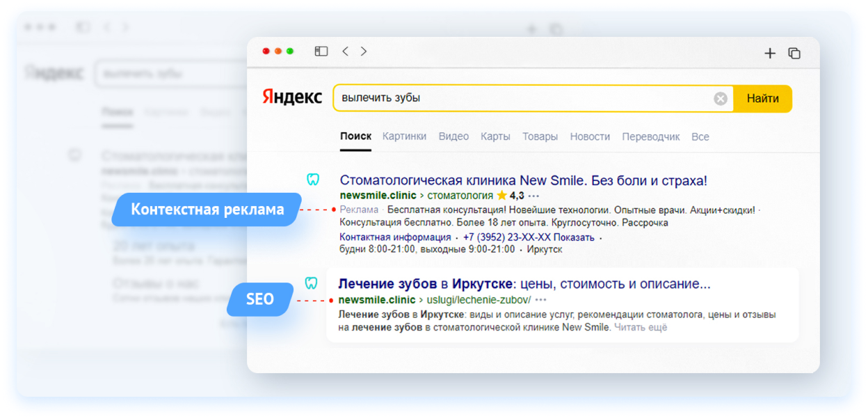The height and width of the screenshot is (419, 868).
Task: Open the Переводчик tab
Action: coord(650,136)
